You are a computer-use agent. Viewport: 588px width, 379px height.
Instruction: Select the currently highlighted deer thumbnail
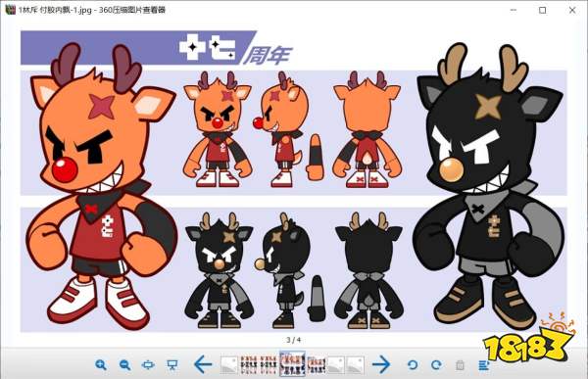(x=292, y=364)
